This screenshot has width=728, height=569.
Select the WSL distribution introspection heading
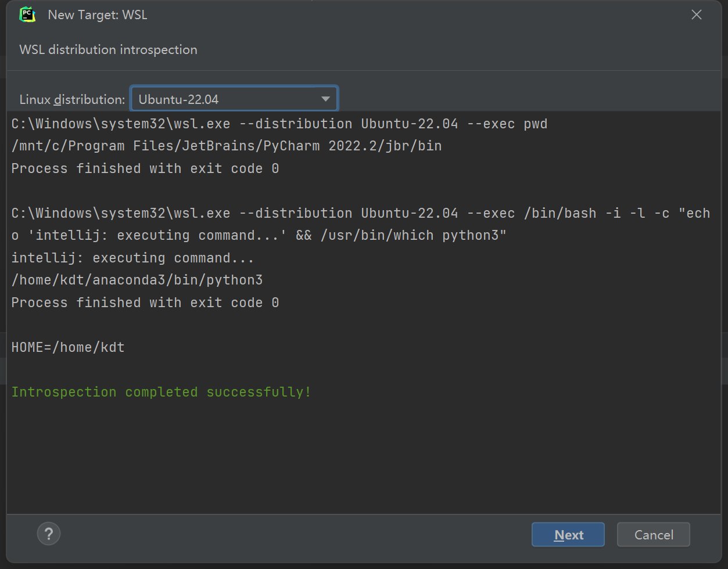(x=108, y=49)
